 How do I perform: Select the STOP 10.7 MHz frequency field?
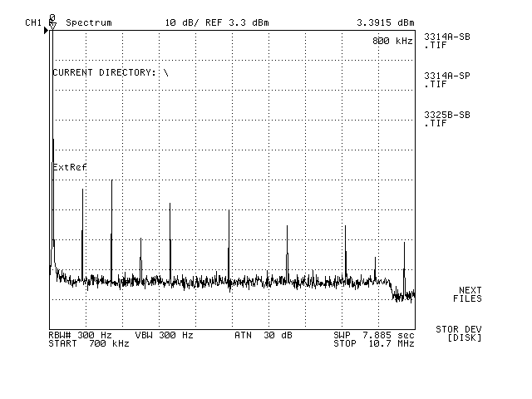[x=373, y=343]
